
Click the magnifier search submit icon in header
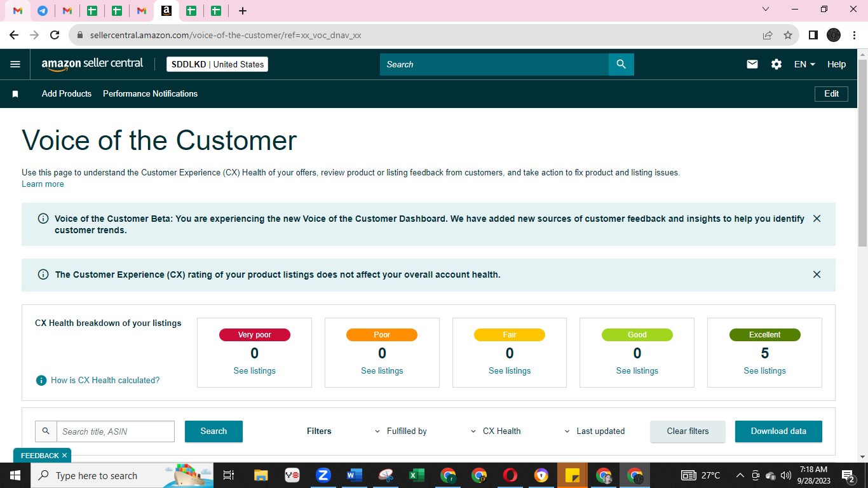621,64
